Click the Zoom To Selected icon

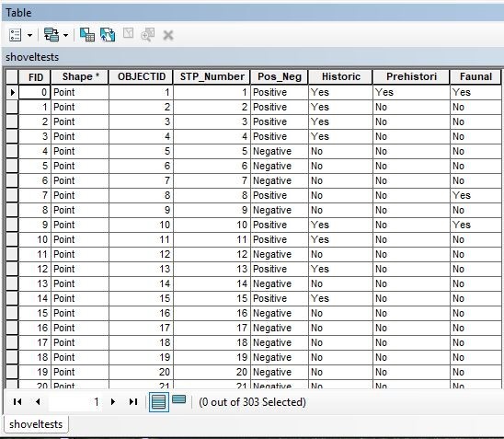click(x=147, y=35)
